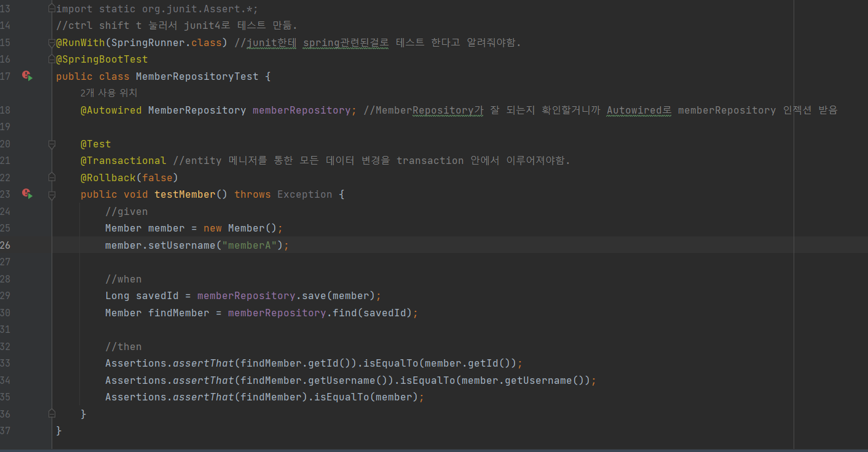Toggle fold marker beside @RunWith annotation
The image size is (868, 452).
(52, 42)
